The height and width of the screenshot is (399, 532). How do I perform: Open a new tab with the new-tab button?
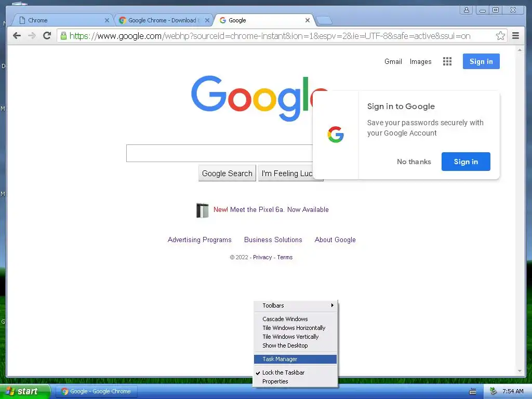click(324, 21)
